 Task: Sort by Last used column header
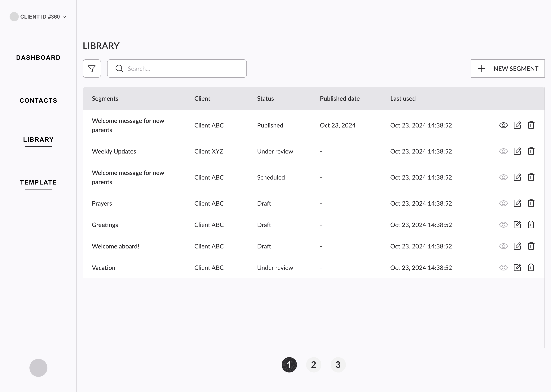pyautogui.click(x=403, y=99)
